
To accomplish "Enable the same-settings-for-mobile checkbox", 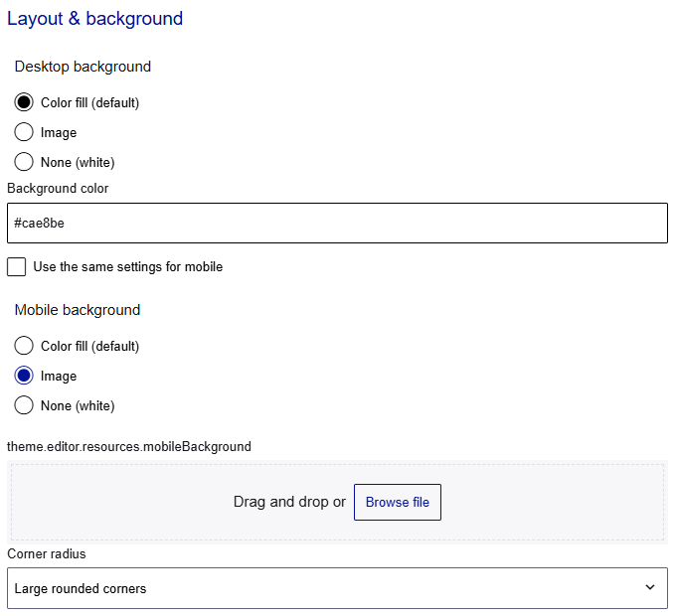I will pyautogui.click(x=17, y=266).
